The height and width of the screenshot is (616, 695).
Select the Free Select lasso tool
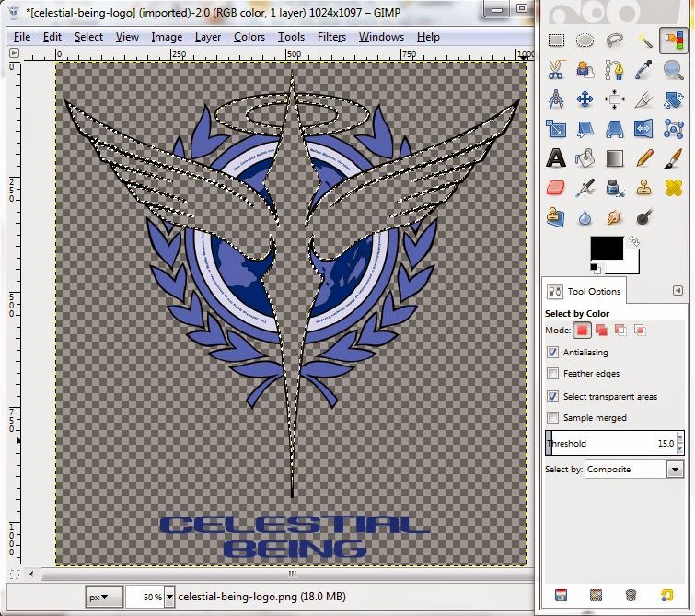click(x=615, y=41)
